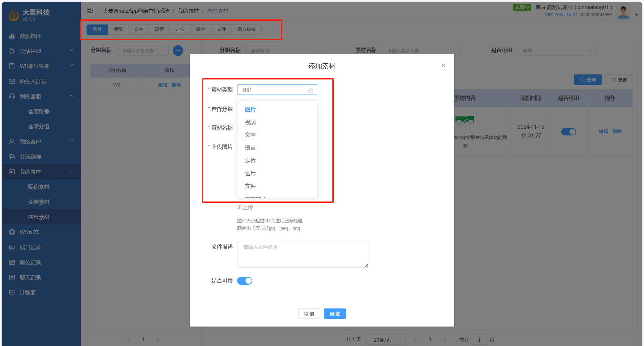Click the 会话管理 sidebar icon
The height and width of the screenshot is (346, 644).
coord(12,51)
